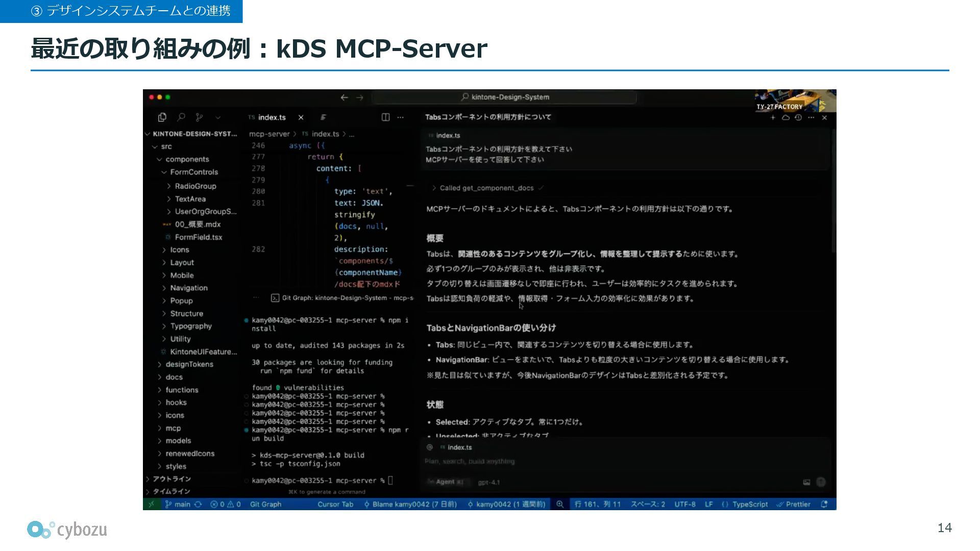Click the Prettier status item
980x551 pixels.
(x=794, y=504)
